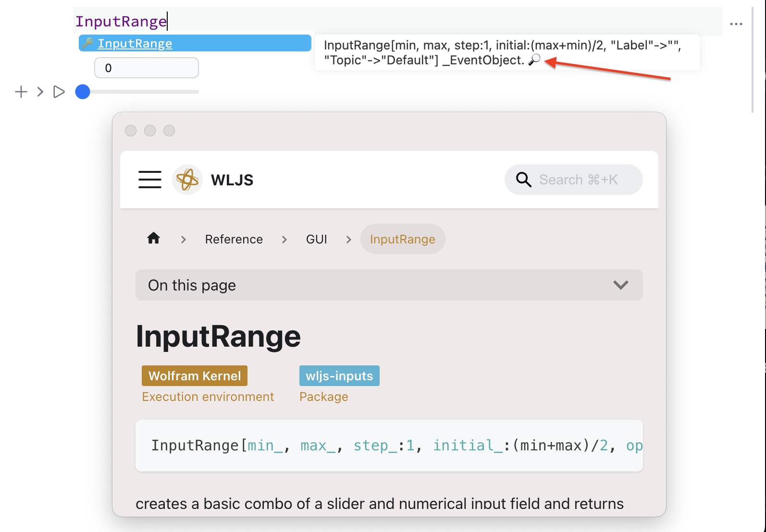Image resolution: width=766 pixels, height=532 pixels.
Task: Click the plus icon to add cell
Action: (x=21, y=92)
